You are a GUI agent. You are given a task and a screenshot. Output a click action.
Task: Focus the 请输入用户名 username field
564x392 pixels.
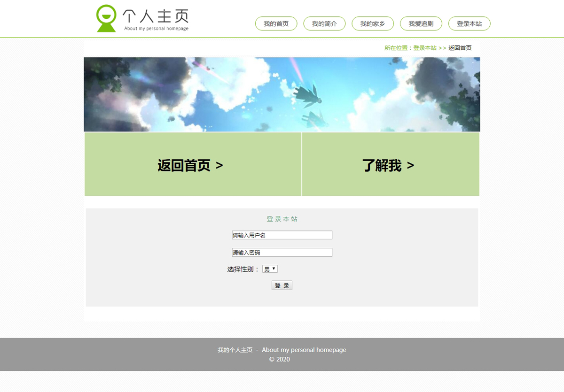(x=282, y=235)
